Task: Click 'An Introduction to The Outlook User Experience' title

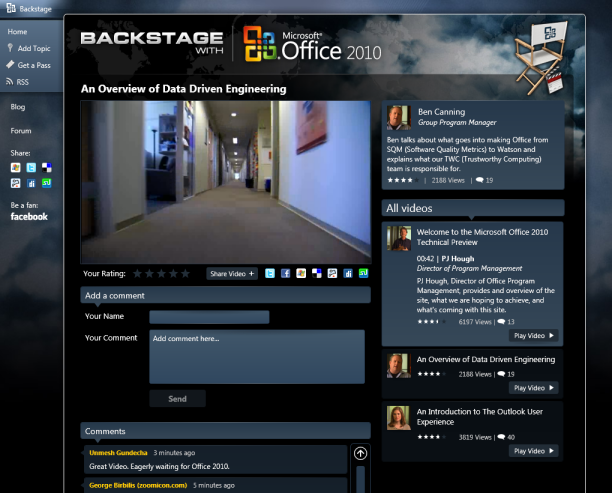Action: tap(480, 416)
